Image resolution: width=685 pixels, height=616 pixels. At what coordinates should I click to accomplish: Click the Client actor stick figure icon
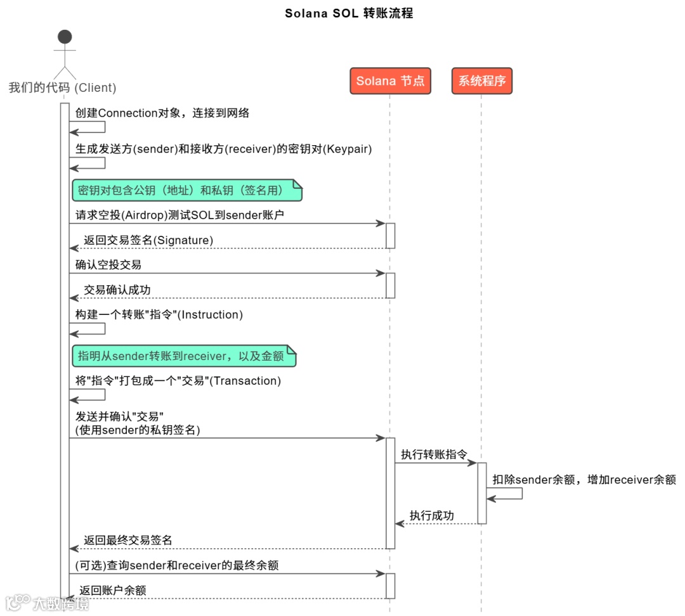click(x=65, y=54)
